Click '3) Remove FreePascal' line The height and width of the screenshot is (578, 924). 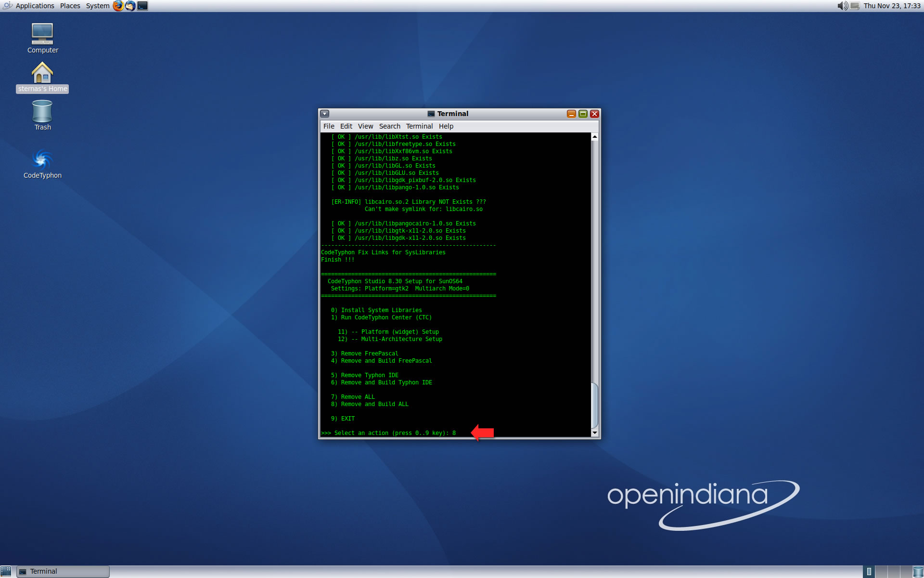[365, 354]
